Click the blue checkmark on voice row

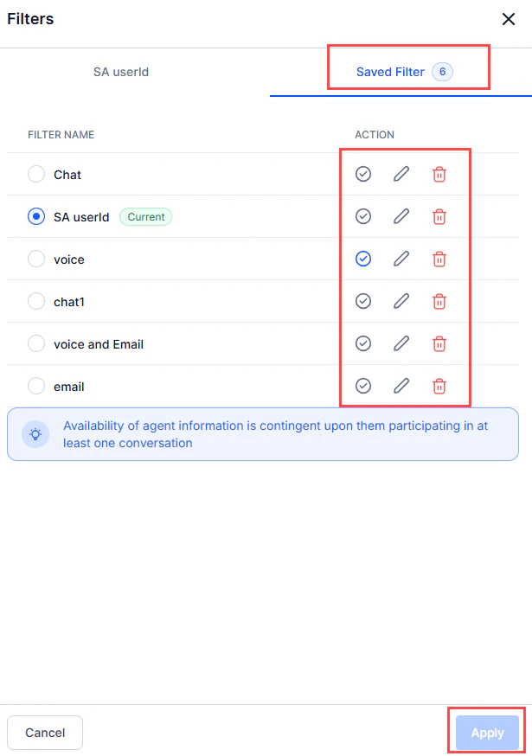click(x=362, y=259)
